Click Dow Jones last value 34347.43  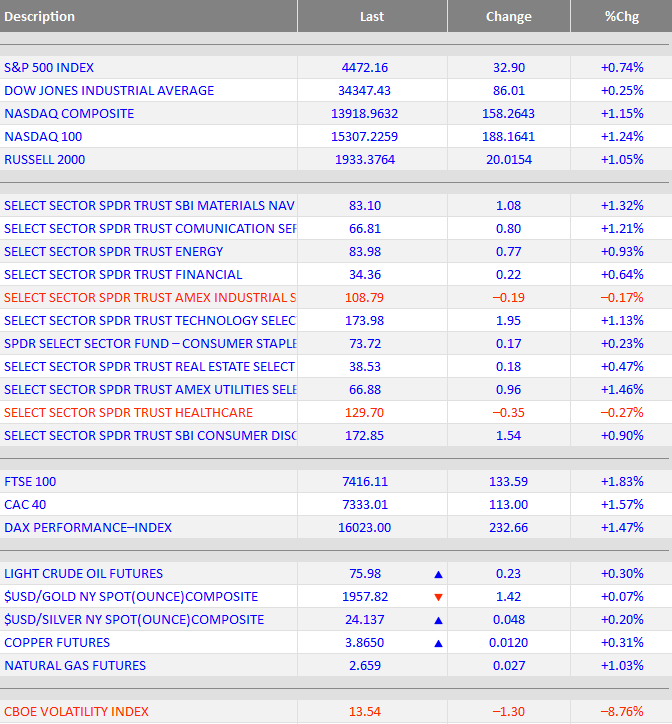pyautogui.click(x=364, y=91)
